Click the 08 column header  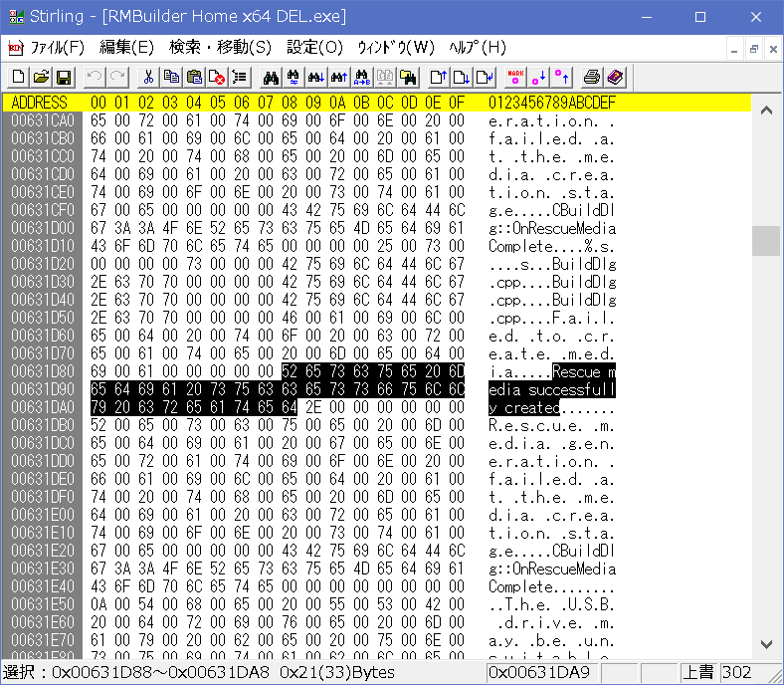[x=289, y=104]
